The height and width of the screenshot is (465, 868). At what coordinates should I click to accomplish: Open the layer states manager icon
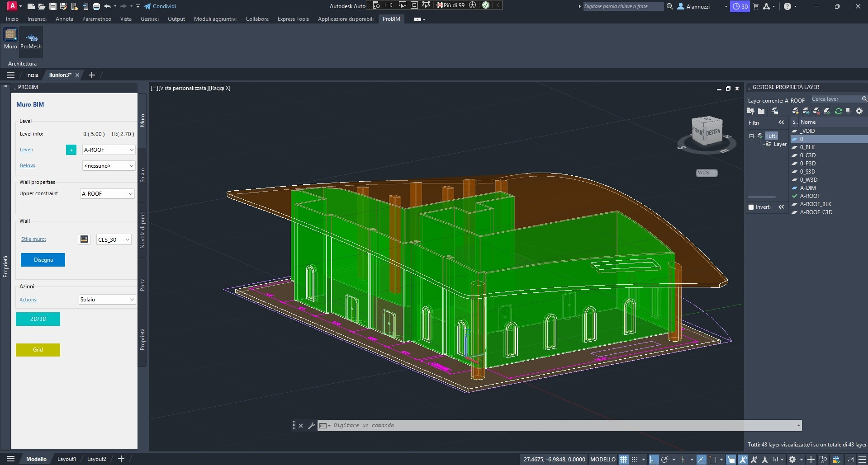point(775,111)
